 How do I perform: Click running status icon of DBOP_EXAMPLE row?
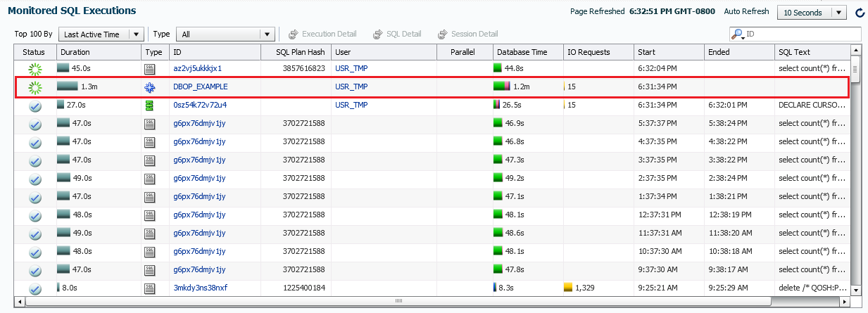coord(35,87)
